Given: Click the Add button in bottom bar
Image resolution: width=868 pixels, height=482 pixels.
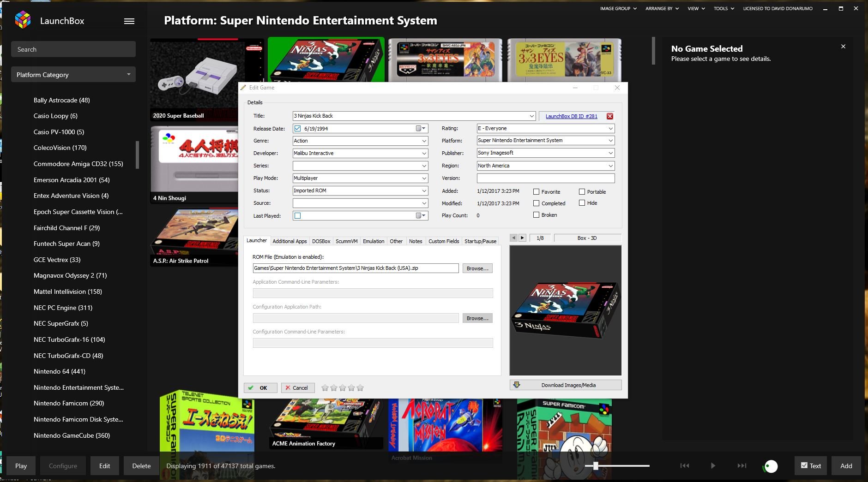Looking at the screenshot, I should point(846,466).
